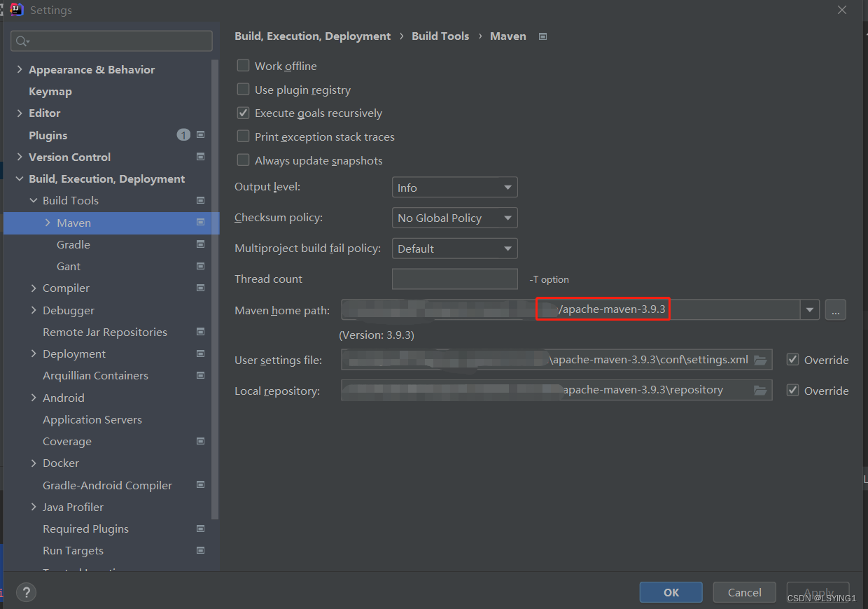The width and height of the screenshot is (868, 609).
Task: Click the project-level icon next to Version Control
Action: (x=201, y=157)
